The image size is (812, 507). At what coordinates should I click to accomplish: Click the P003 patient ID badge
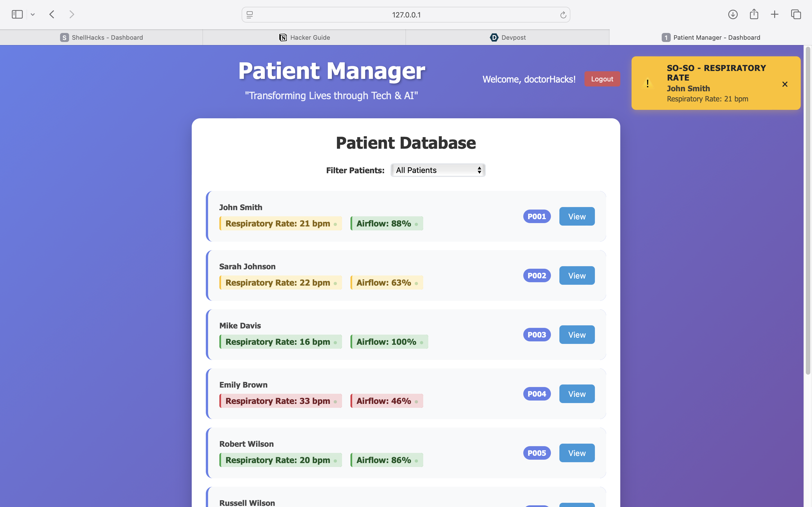[x=537, y=335]
